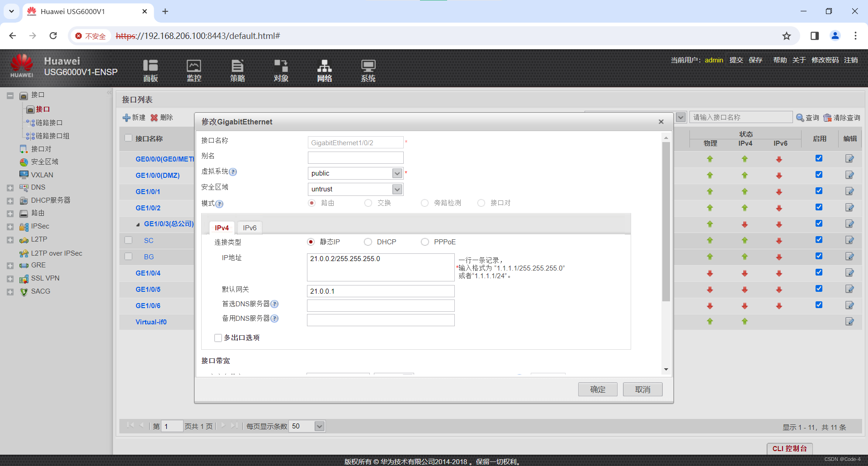The image size is (868, 466).
Task: Click the dialog scrollbar down arrow
Action: pyautogui.click(x=666, y=370)
